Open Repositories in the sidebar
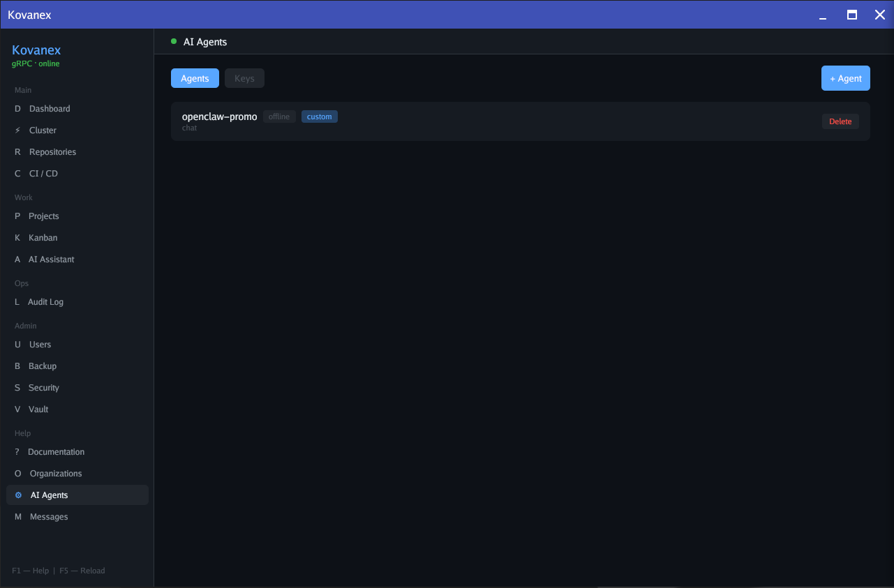This screenshot has width=894, height=588. [x=52, y=151]
